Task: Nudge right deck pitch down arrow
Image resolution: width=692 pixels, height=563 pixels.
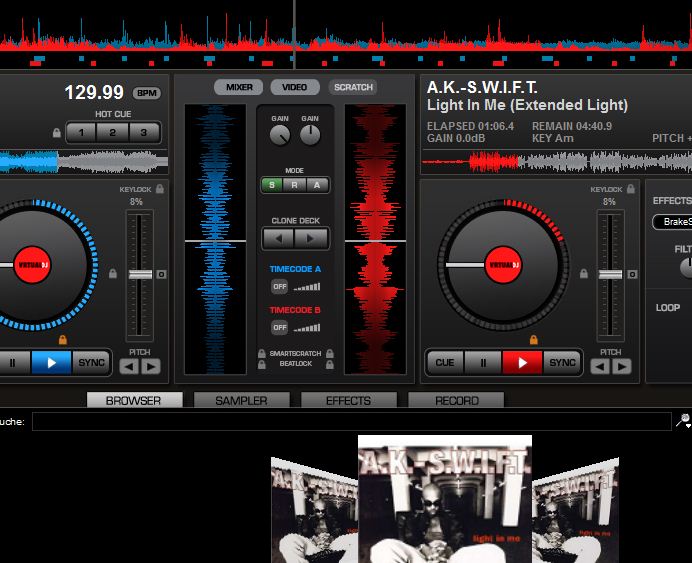Action: [x=600, y=366]
